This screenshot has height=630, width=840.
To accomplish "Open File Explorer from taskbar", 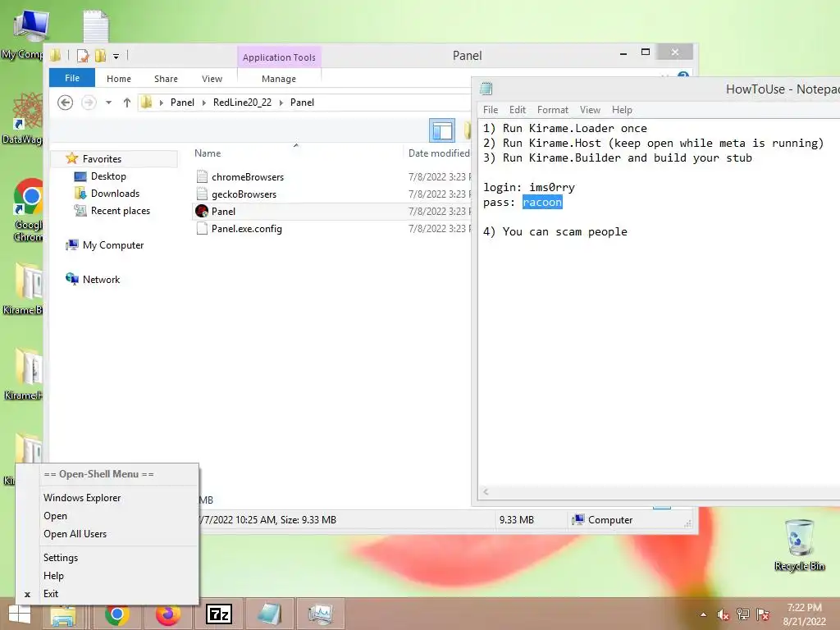I will click(x=64, y=614).
